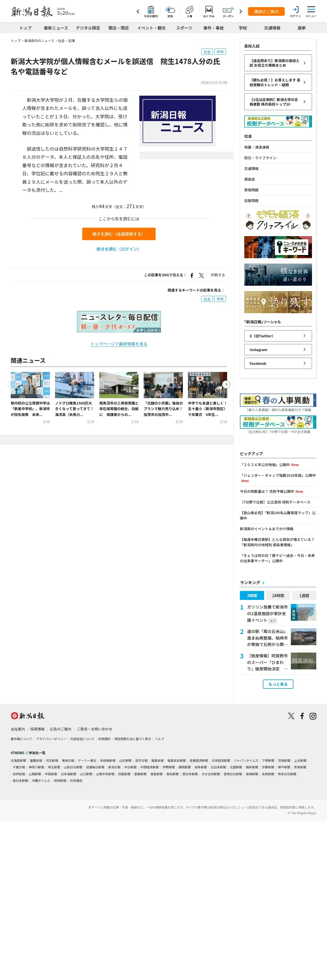Open the 開店・閉店 navigation item
Viewport: 327px width, 980px height.
118,28
